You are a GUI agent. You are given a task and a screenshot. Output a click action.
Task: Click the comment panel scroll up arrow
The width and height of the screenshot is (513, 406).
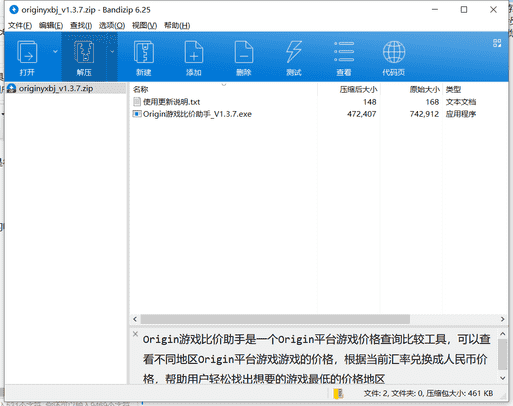(502, 334)
